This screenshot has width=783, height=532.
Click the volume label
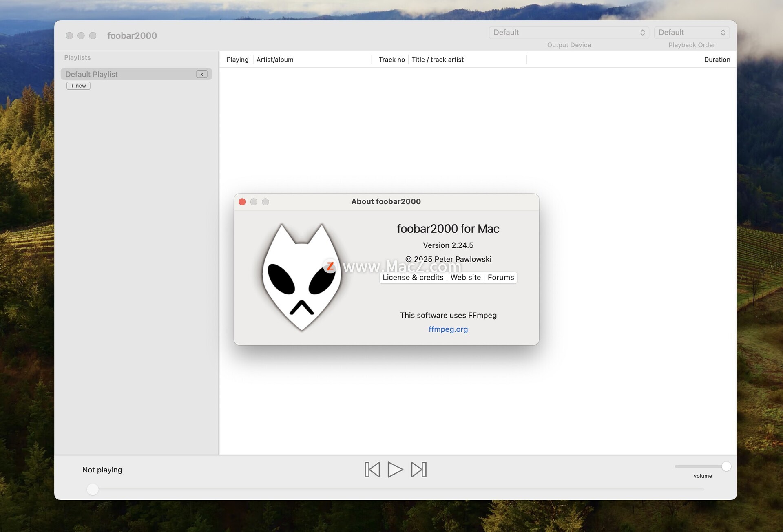coord(702,476)
